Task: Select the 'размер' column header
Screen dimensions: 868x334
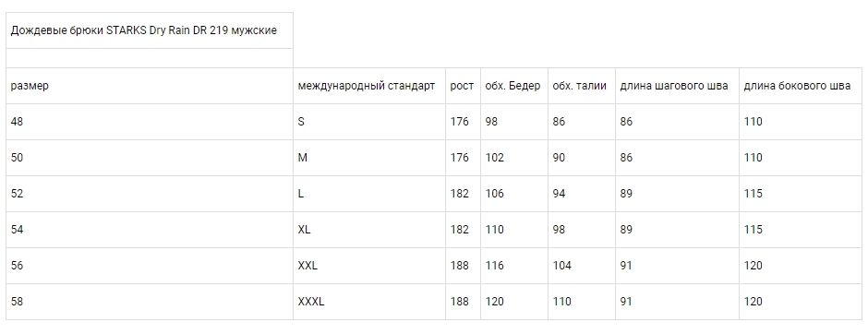Action: 150,86
